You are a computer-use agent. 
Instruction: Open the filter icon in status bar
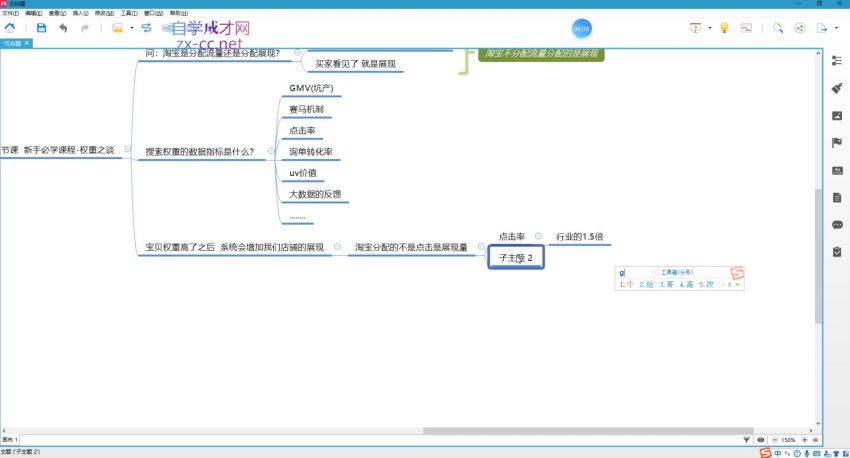746,440
